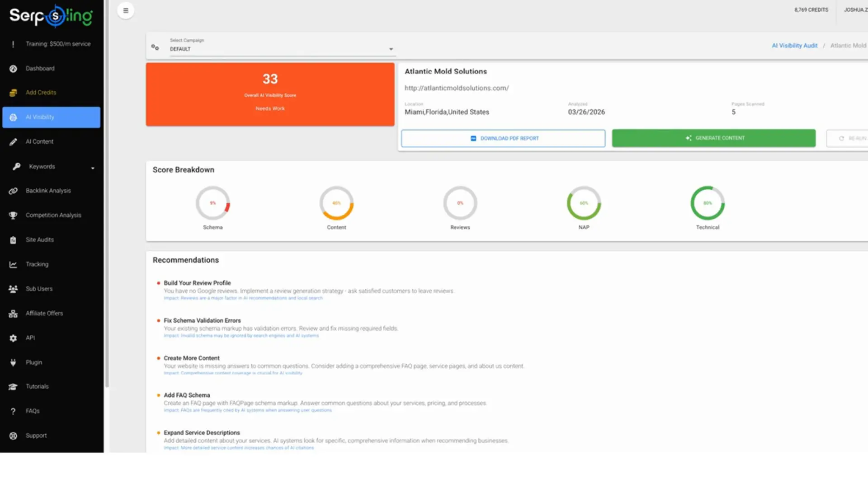This screenshot has width=868, height=488.
Task: Select the Dashboard icon in the sidebar
Action: (x=13, y=68)
